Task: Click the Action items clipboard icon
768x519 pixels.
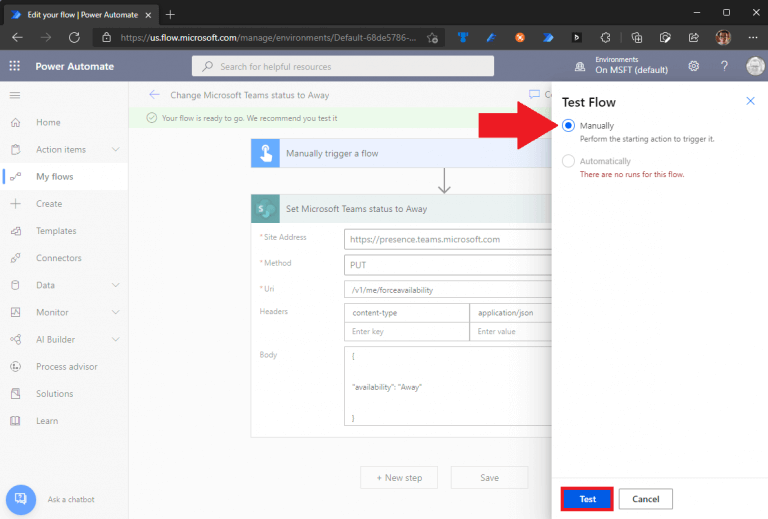Action: click(x=16, y=149)
